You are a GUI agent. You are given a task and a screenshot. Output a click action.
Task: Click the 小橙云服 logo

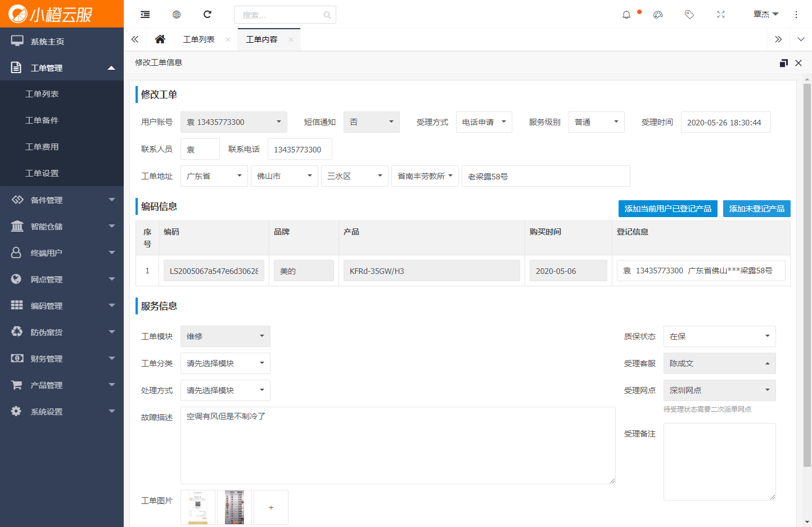click(51, 14)
